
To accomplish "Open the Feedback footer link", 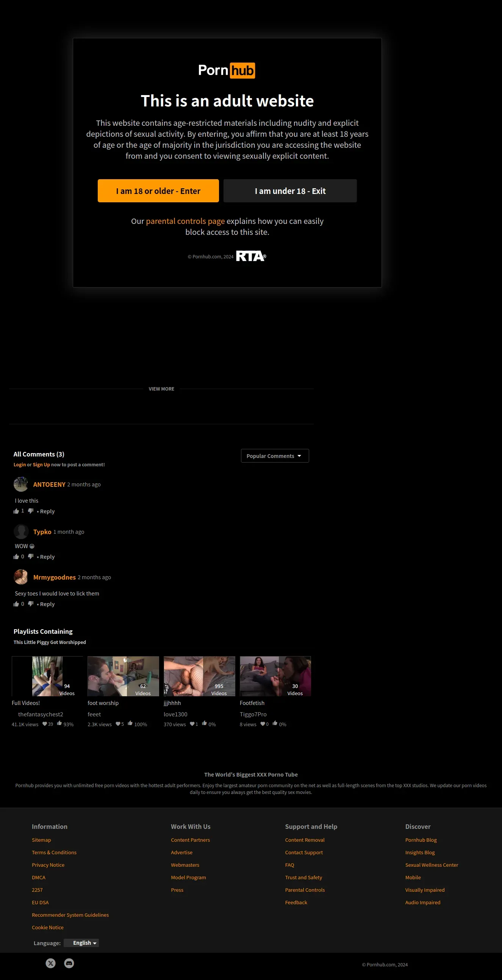I will click(296, 902).
